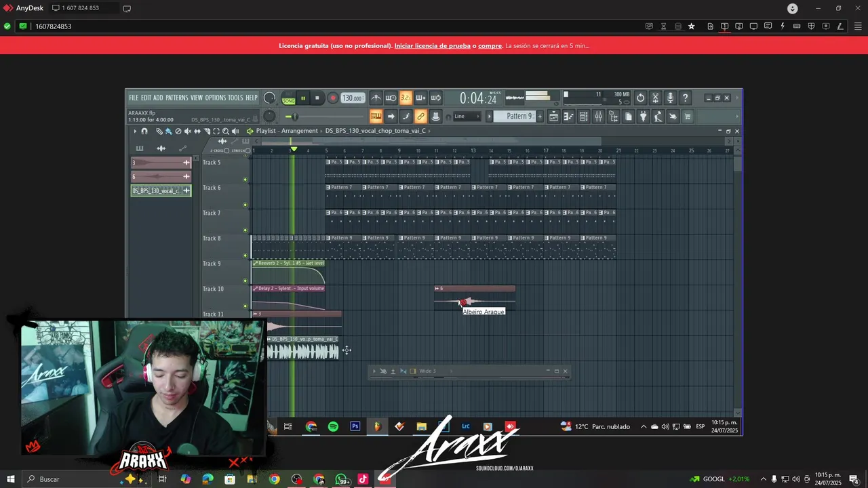Viewport: 868px width, 488px height.
Task: Toggle the 3.2.1 countdown before recording
Action: (406, 98)
